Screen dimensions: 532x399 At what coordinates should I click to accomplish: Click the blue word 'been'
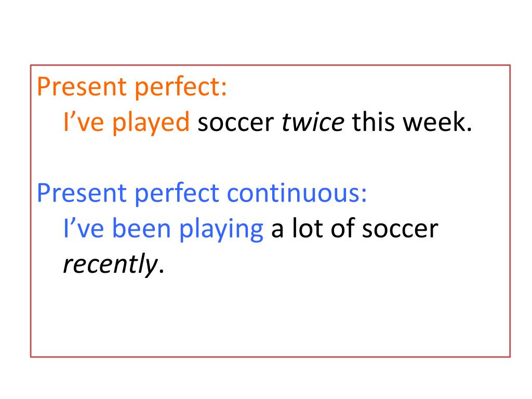141,229
